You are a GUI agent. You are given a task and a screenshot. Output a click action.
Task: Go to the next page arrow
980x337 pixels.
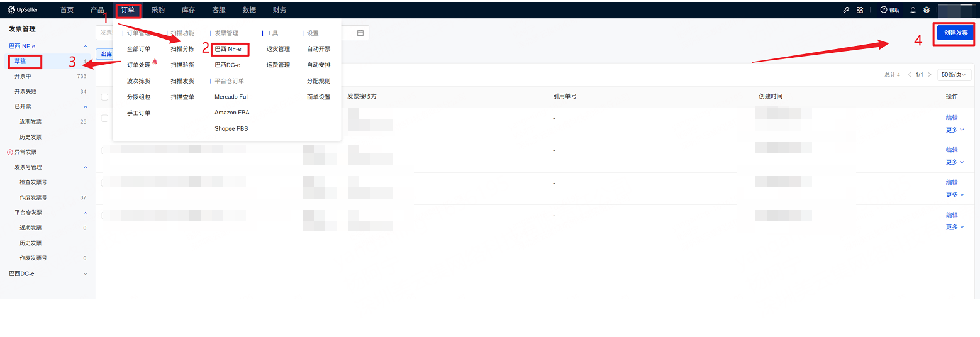pyautogui.click(x=930, y=75)
